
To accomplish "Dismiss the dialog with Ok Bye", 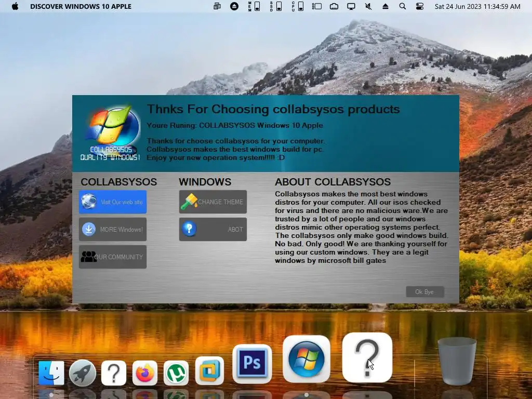I will pyautogui.click(x=425, y=292).
